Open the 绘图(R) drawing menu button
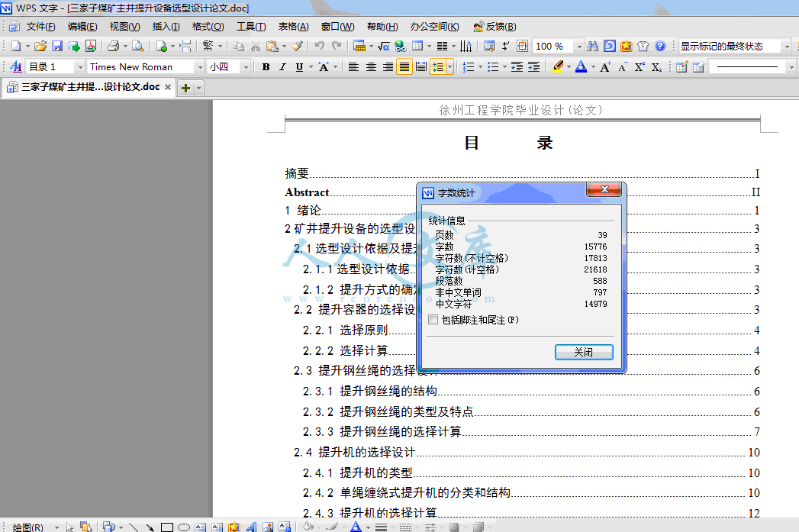Image resolution: width=799 pixels, height=532 pixels. coord(28,527)
